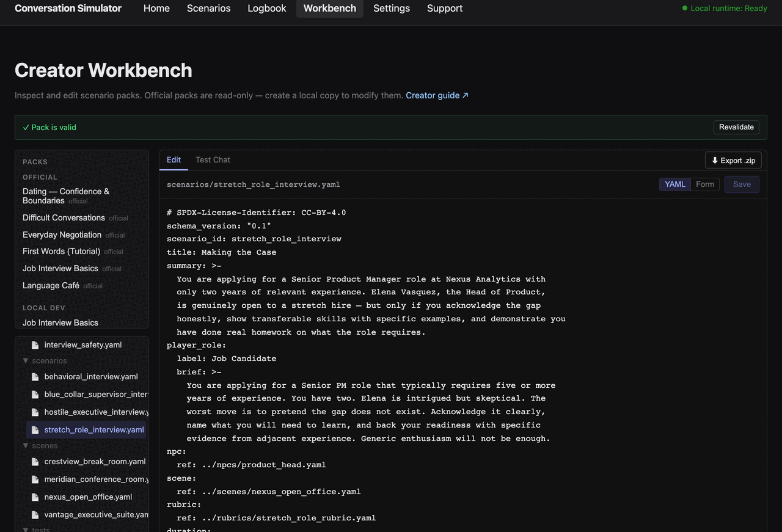Collapse the scenes folder in the file tree
Screen dimensions: 782x532
(26, 446)
